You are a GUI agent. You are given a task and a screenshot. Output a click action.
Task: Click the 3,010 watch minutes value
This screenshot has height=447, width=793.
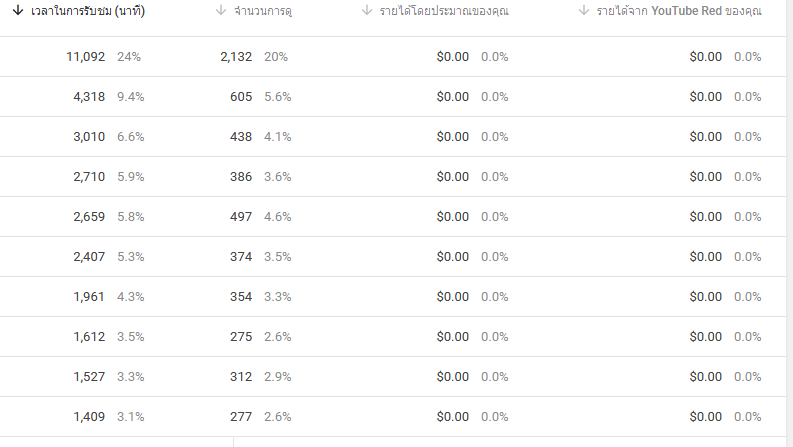89,137
